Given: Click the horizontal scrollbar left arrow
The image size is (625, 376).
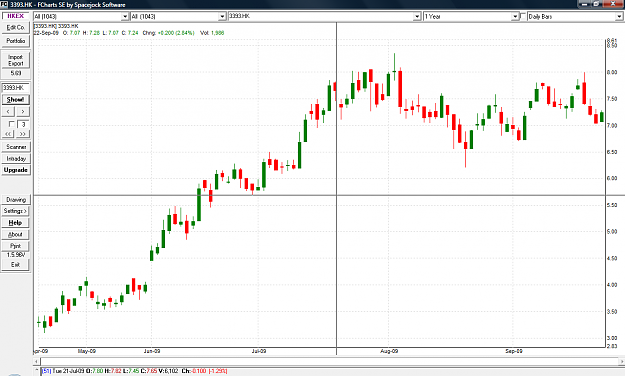Looking at the screenshot, I should [37, 361].
